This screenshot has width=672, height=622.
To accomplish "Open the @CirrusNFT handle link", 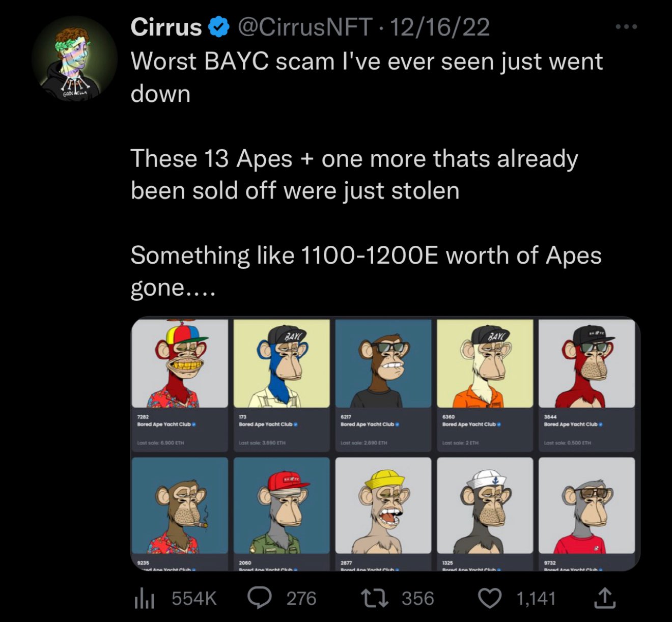I will coord(304,27).
